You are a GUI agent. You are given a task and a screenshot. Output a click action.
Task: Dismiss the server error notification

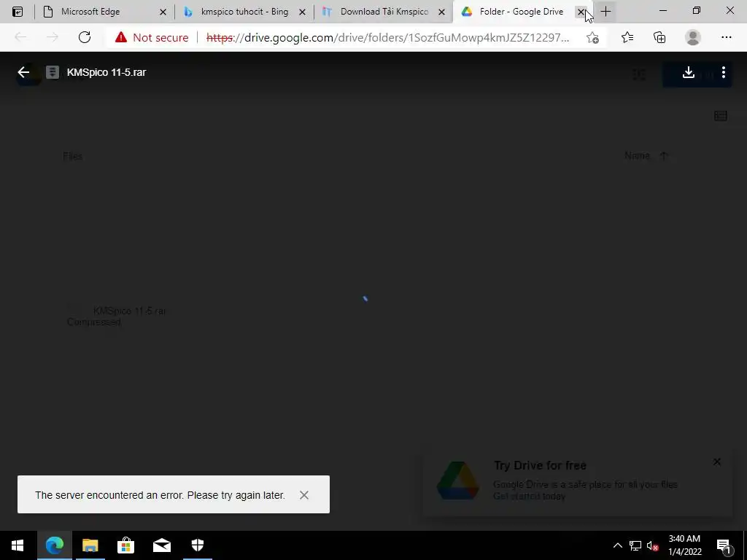point(304,495)
